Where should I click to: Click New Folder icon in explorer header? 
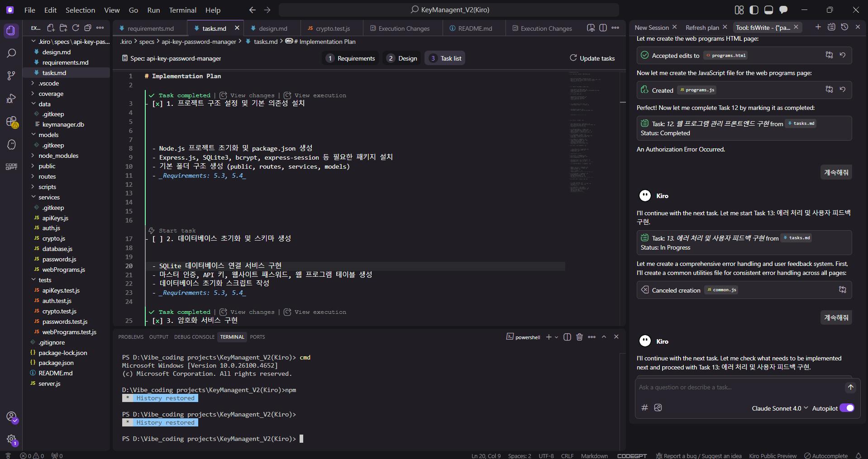[x=63, y=28]
